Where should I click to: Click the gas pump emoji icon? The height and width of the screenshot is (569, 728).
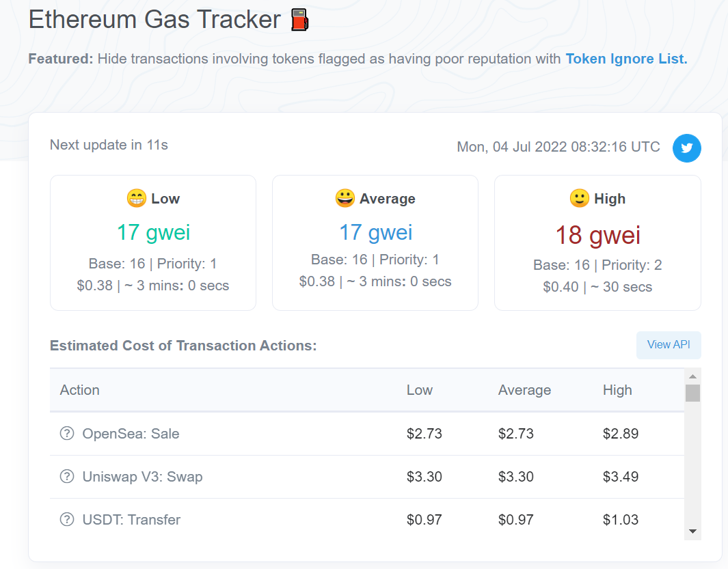pos(299,20)
